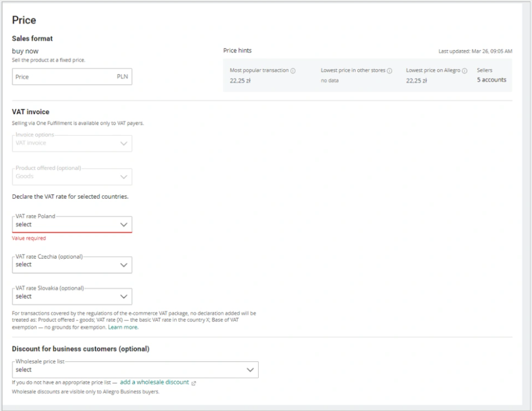Open the disabled Invoice options dropdown
The width and height of the screenshot is (532, 411).
72,143
